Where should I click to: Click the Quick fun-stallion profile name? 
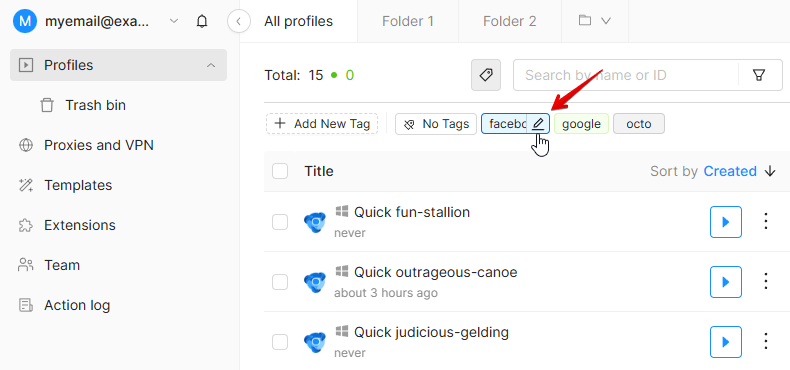click(x=412, y=212)
